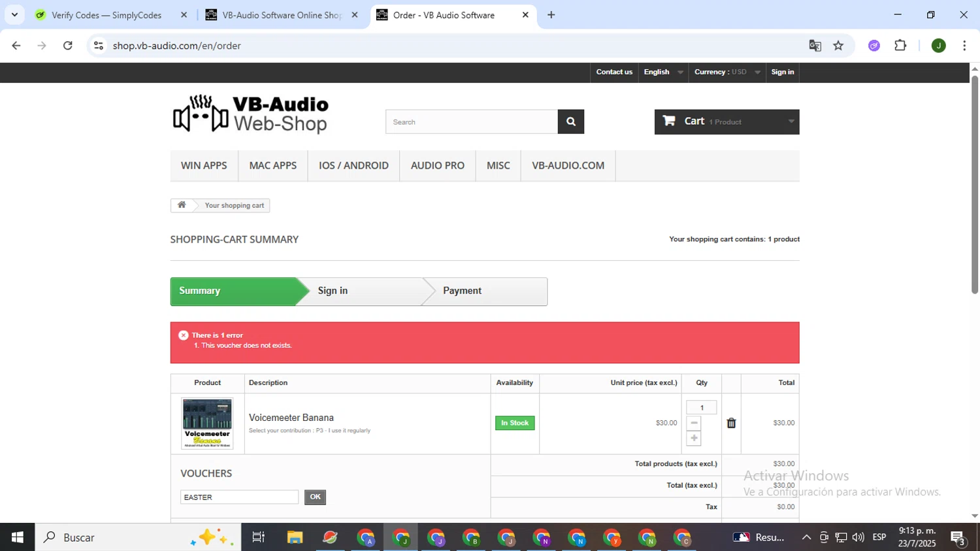
Task: Open the MISC menu
Action: 498,165
